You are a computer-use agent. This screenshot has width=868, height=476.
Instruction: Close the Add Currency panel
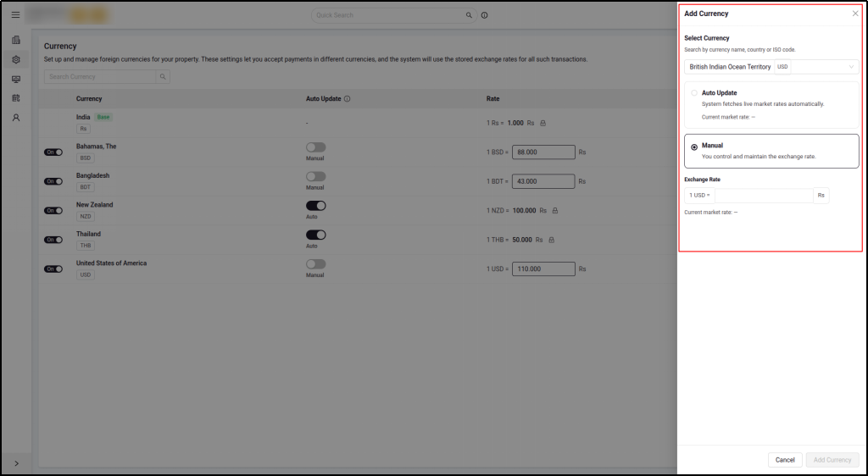[x=855, y=14]
